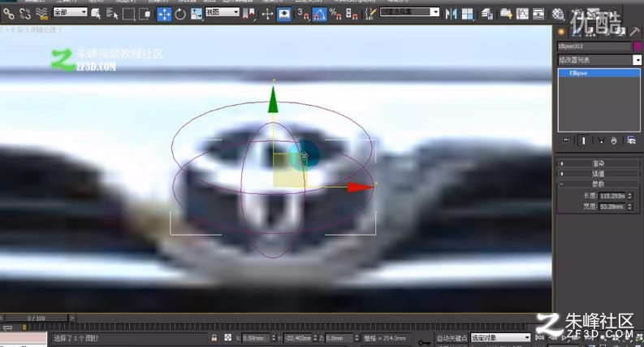Switch to Utilities panel hammer tab

pyautogui.click(x=634, y=32)
